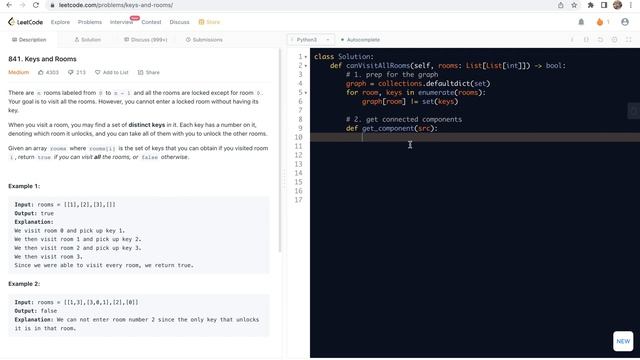Click the editor curly braces format icon
Screen dimensions: 640x360
[586, 40]
